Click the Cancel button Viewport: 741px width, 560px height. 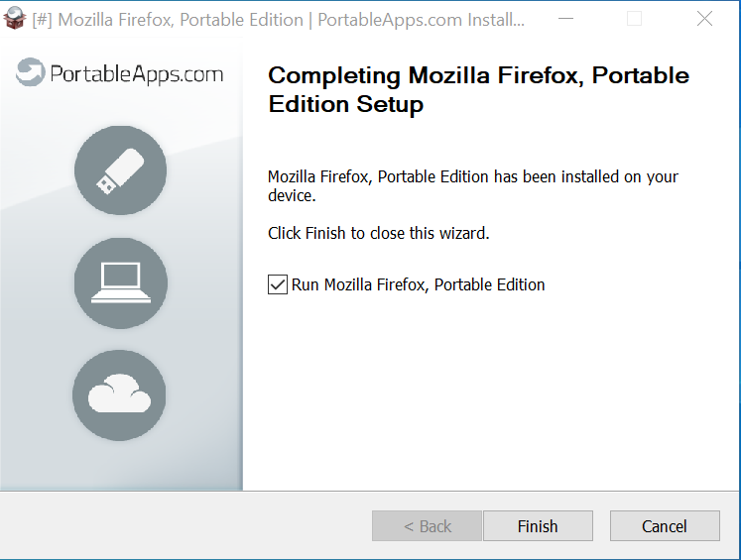click(665, 526)
